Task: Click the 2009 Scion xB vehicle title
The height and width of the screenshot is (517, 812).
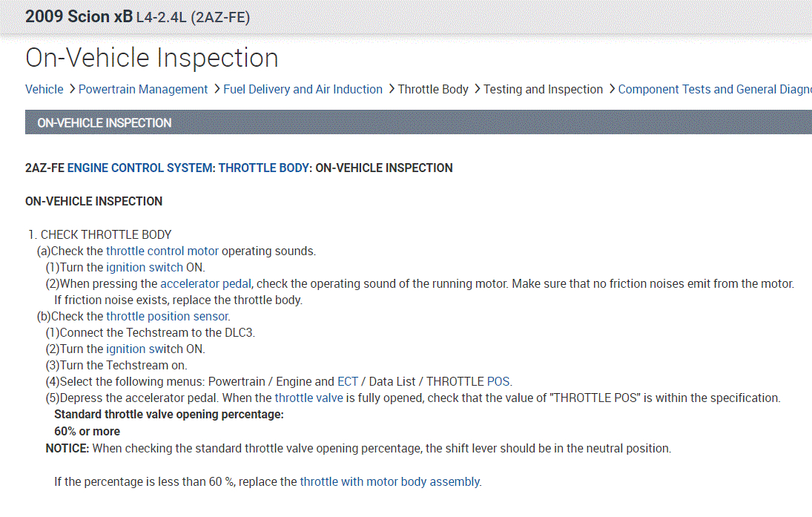Action: tap(78, 17)
